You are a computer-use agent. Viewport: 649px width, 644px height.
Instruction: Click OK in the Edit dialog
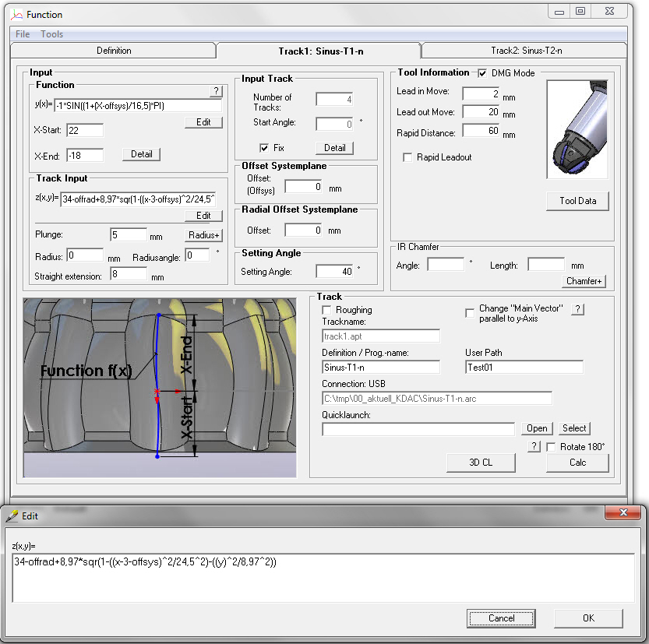click(x=588, y=618)
